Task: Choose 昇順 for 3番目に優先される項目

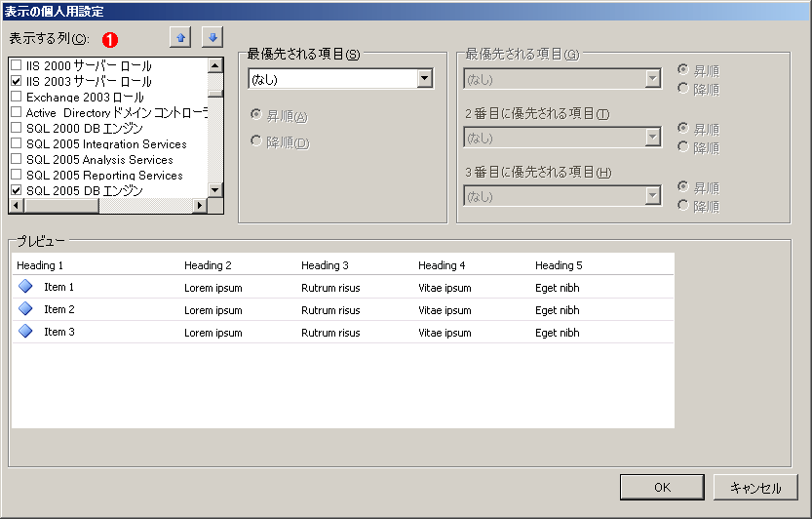Action: (x=683, y=186)
